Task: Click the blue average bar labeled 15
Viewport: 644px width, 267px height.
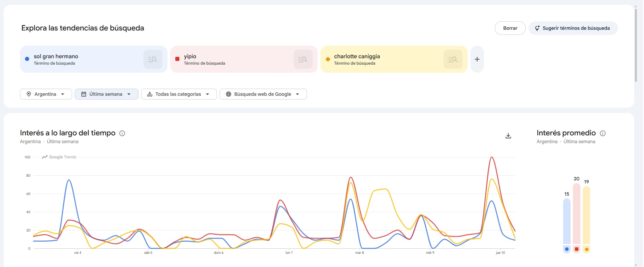Action: tap(567, 221)
